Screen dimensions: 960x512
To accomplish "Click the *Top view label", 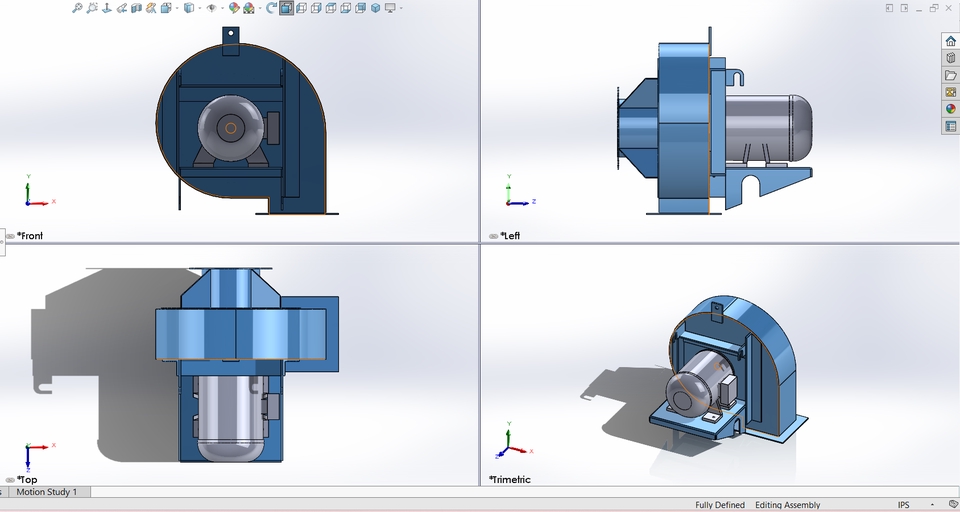I will [x=27, y=480].
